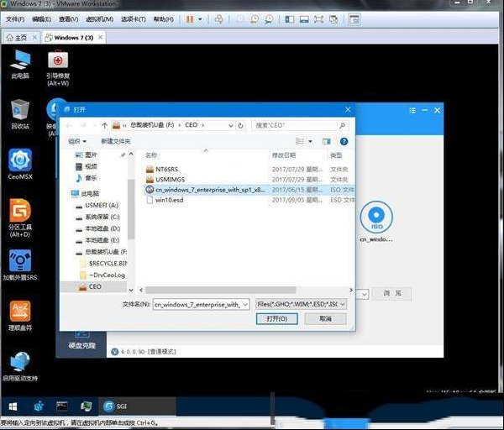Select 本地磁盘 (D:) in tree
The image size is (504, 430).
coord(97,228)
